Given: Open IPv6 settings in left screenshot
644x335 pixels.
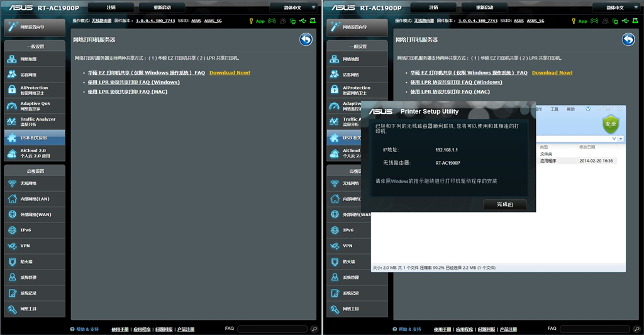Looking at the screenshot, I should tap(35, 230).
